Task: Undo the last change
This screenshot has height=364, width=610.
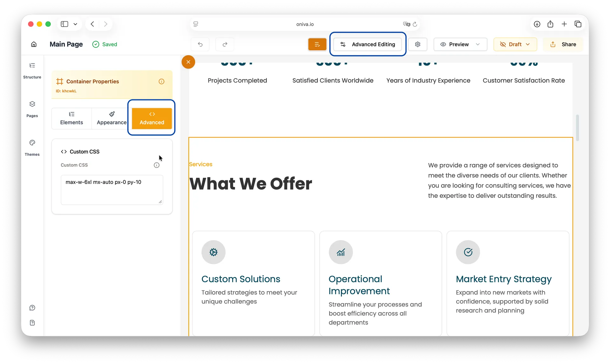Action: click(x=200, y=44)
